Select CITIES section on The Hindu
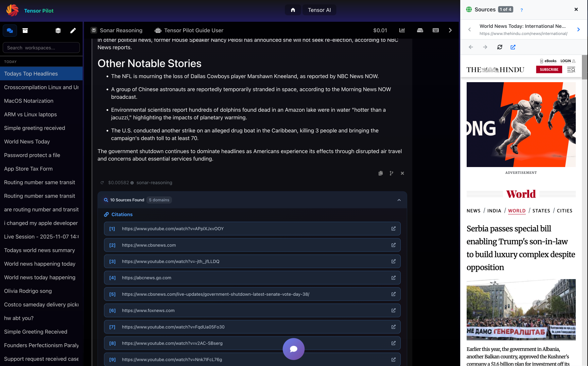This screenshot has height=366, width=588. coord(565,211)
